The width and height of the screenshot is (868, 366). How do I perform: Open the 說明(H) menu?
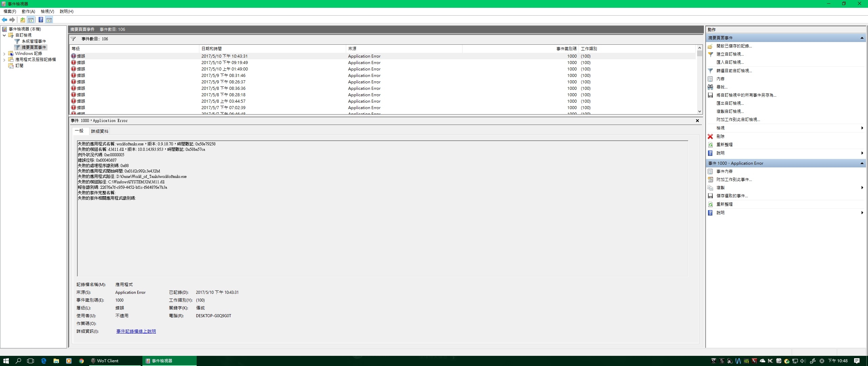pos(66,12)
